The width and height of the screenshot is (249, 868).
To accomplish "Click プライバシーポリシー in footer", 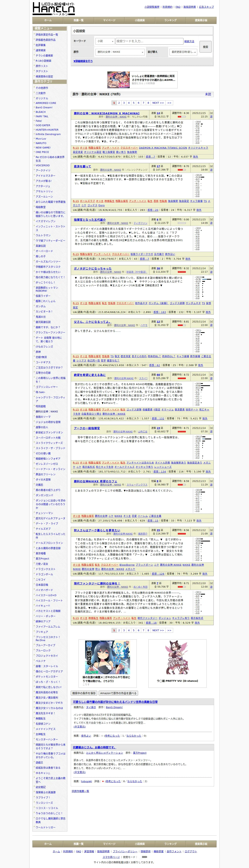I will point(125,851).
